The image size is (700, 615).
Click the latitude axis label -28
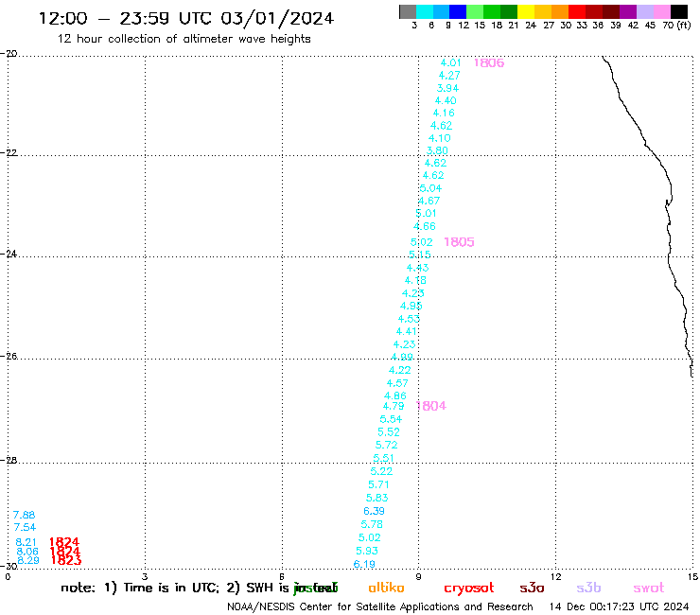point(9,460)
